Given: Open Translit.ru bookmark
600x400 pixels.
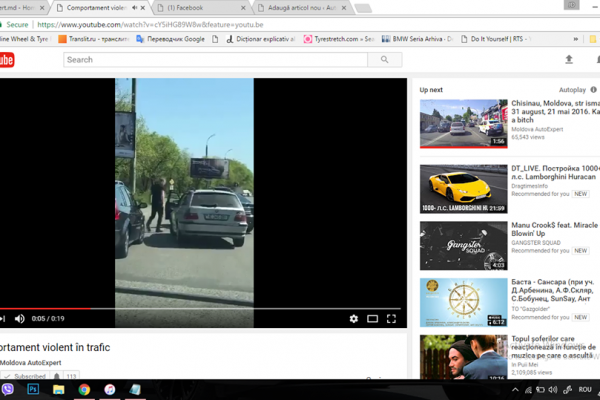Looking at the screenshot, I should (x=94, y=39).
